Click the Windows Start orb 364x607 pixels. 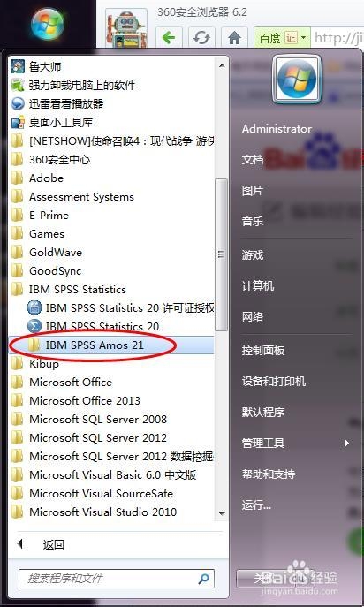(47, 24)
